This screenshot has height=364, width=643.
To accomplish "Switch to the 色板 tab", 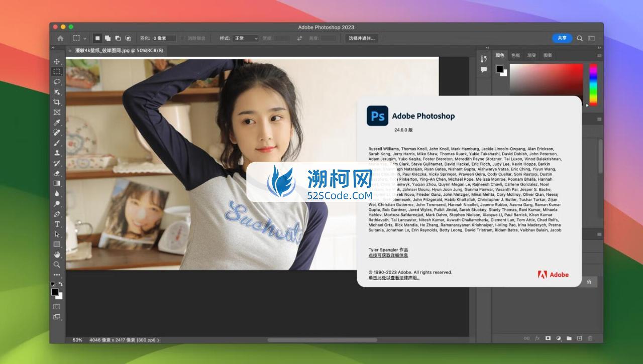I will pyautogui.click(x=515, y=55).
